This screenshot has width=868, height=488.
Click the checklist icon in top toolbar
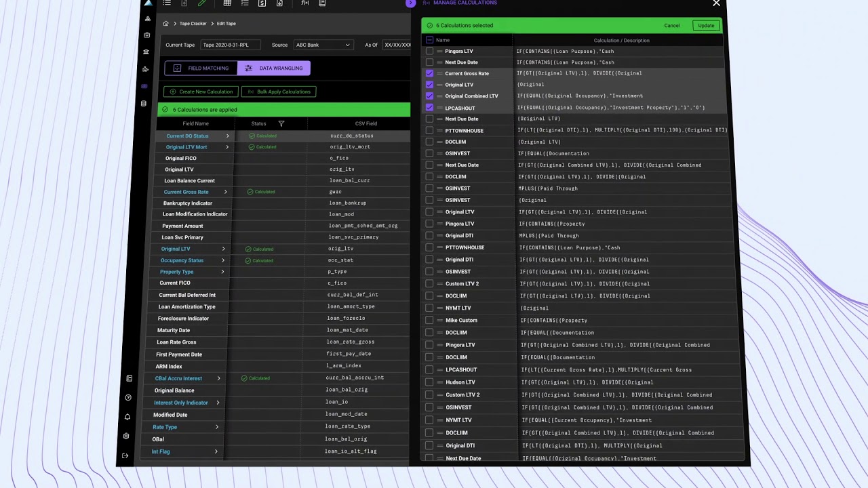coord(245,3)
